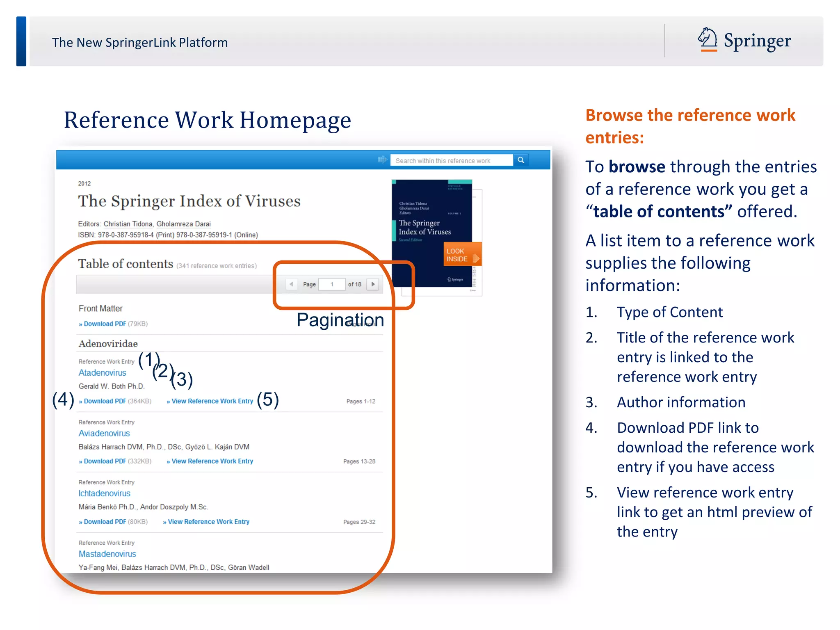The image size is (840, 630).
Task: Click the Search within this reference work field
Action: pos(451,161)
